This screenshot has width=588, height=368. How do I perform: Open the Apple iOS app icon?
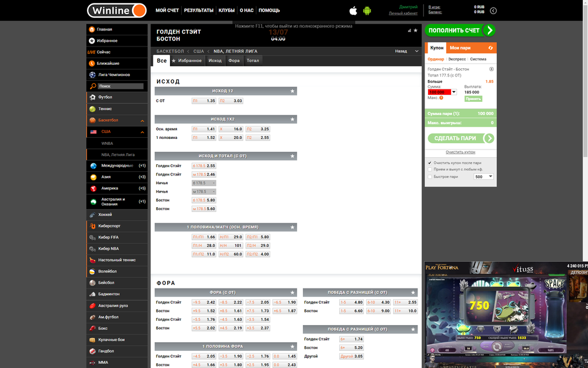353,11
